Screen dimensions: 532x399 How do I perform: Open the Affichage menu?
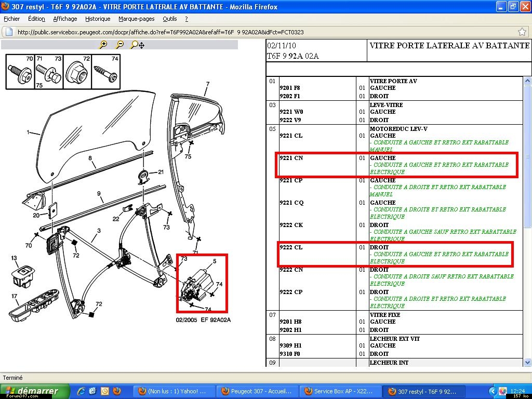[x=65, y=19]
